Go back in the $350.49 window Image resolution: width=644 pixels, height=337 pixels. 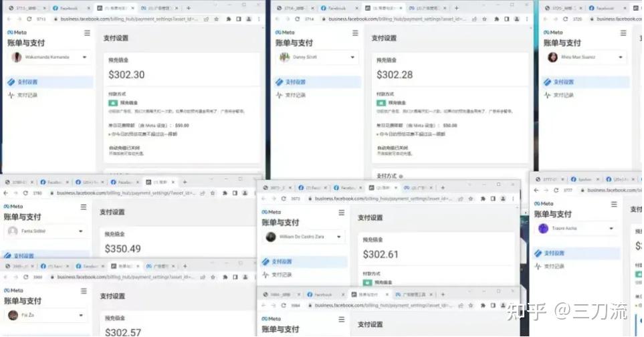[6, 193]
